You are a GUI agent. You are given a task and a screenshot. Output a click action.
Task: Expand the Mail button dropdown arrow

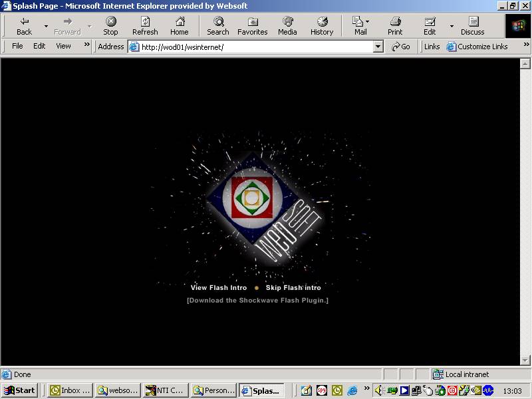coord(368,21)
